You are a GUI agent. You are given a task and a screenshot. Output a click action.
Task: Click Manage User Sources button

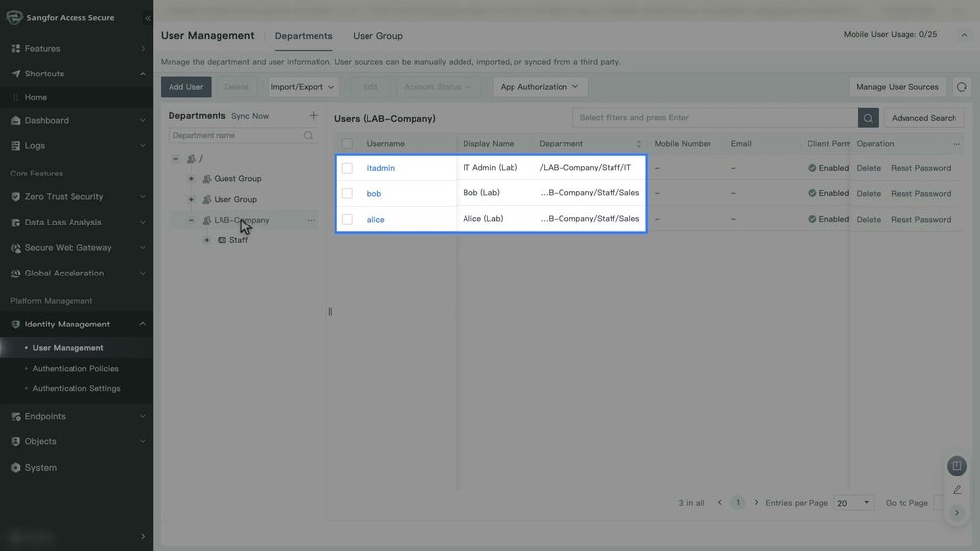pyautogui.click(x=897, y=87)
